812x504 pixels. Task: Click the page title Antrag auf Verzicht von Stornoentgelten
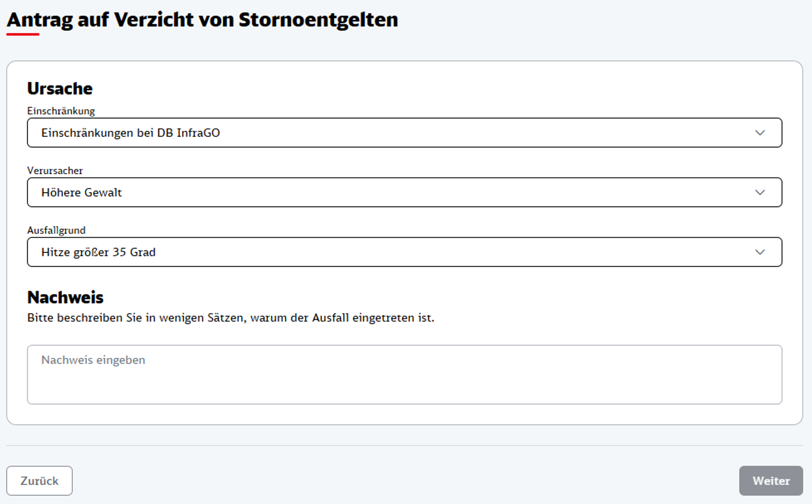(x=203, y=20)
